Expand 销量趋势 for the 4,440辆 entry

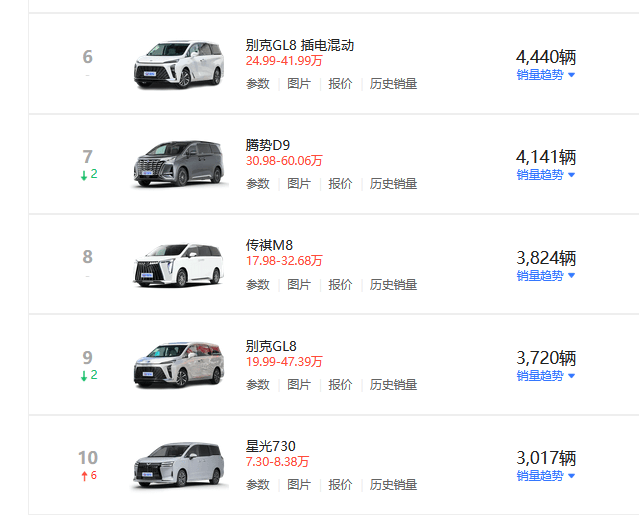point(546,75)
